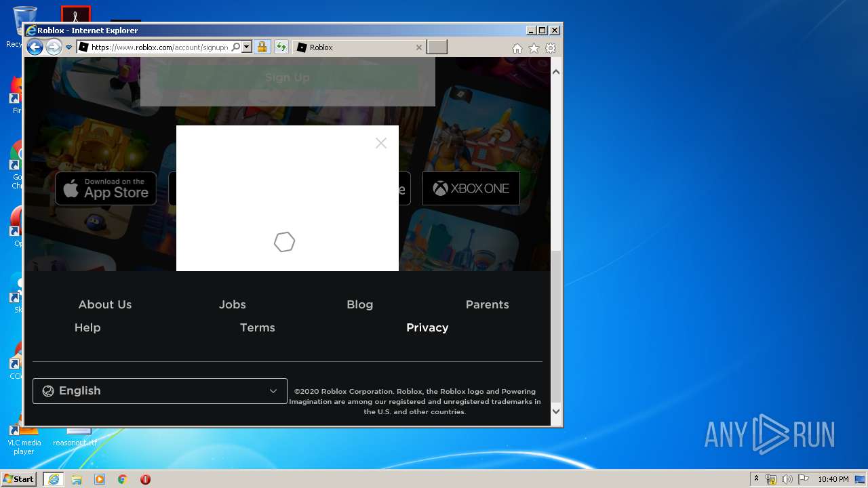Open a new blank tab

click(x=437, y=47)
